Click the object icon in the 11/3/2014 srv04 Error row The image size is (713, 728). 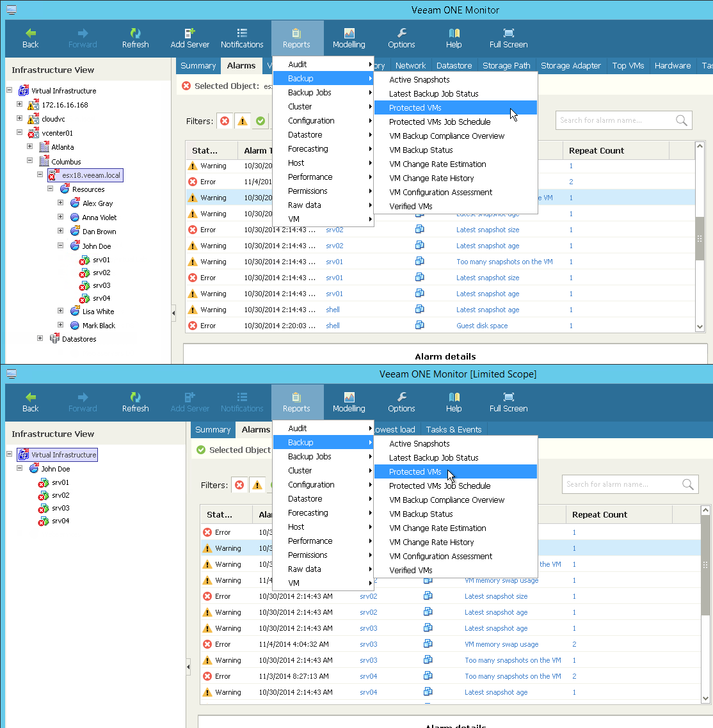click(428, 676)
